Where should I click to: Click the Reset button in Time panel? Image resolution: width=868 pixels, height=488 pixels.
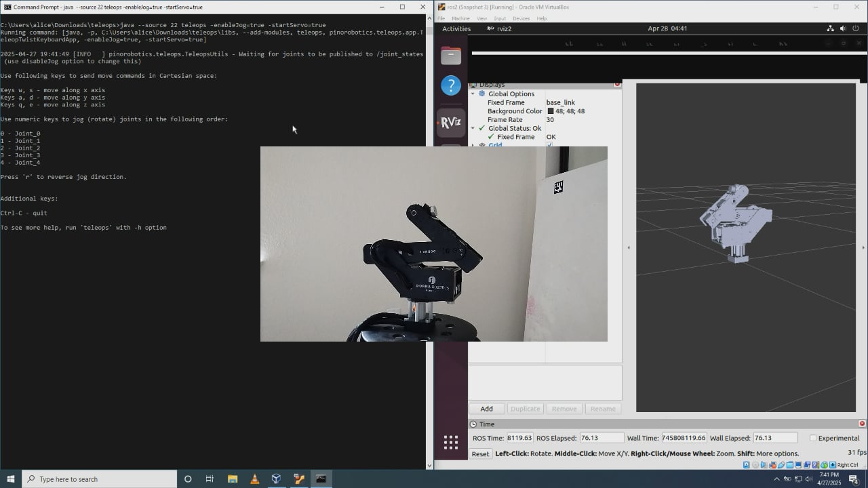pyautogui.click(x=480, y=453)
